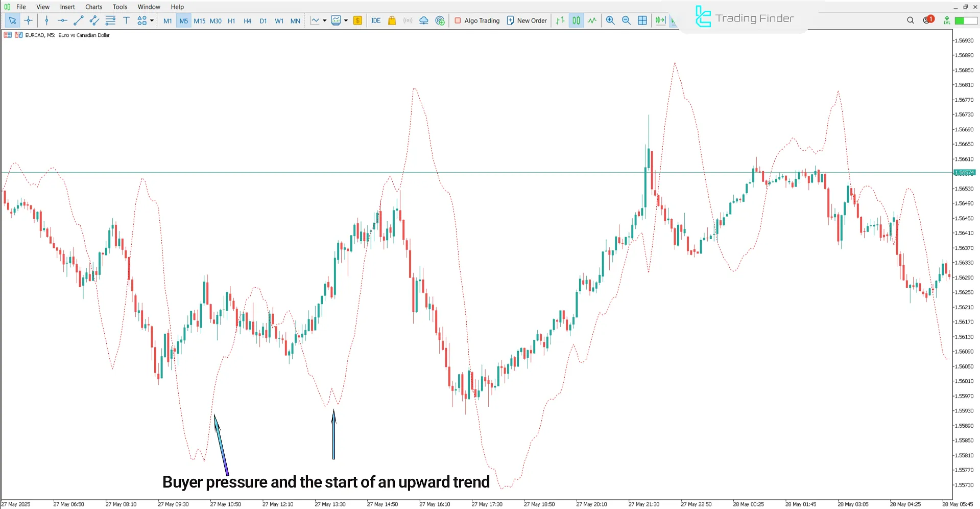Select the Trendline drawing tool
Image resolution: width=980 pixels, height=509 pixels.
click(x=78, y=20)
